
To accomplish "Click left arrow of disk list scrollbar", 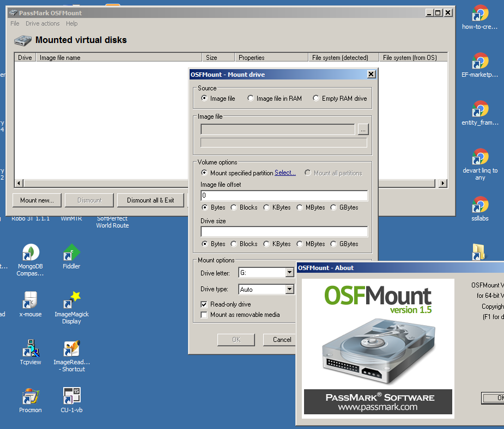I will 19,183.
